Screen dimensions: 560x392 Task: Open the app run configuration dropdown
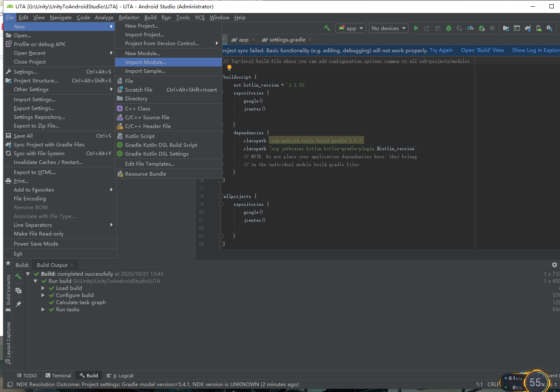coord(351,28)
